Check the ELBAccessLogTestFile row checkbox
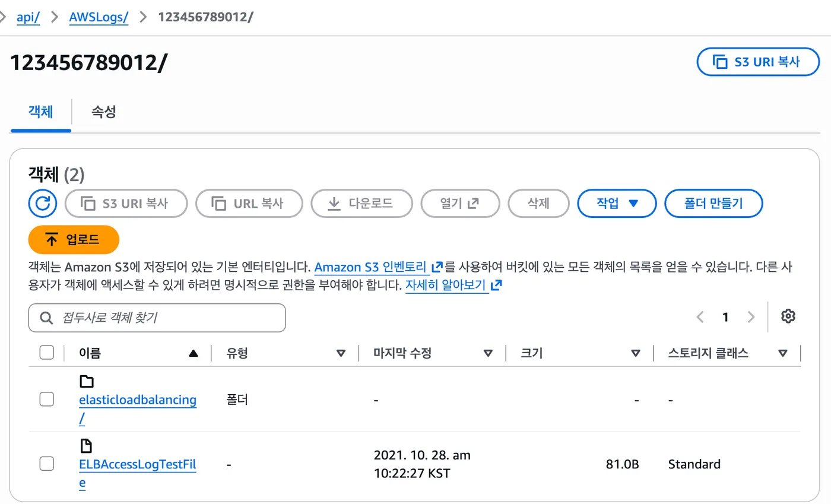This screenshot has height=504, width=831. 47,464
